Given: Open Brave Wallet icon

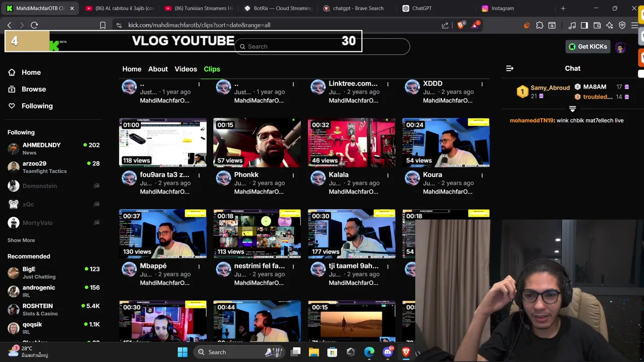Looking at the screenshot, I should coord(597,25).
